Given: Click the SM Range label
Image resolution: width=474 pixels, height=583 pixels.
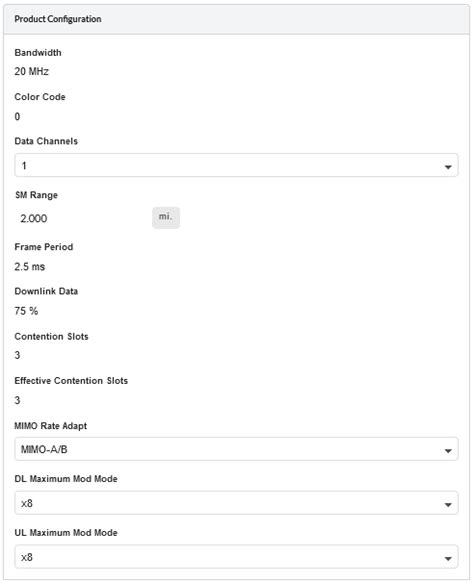Looking at the screenshot, I should pos(36,195).
